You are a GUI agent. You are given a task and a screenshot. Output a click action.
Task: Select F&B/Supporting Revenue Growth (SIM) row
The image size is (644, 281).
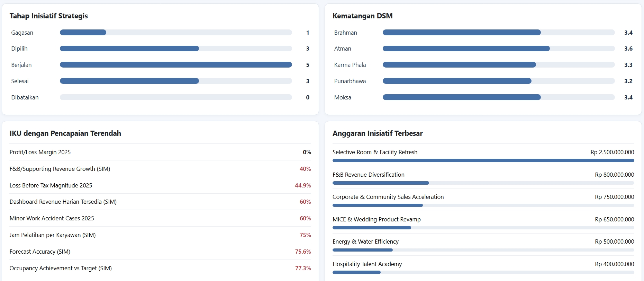(160, 169)
